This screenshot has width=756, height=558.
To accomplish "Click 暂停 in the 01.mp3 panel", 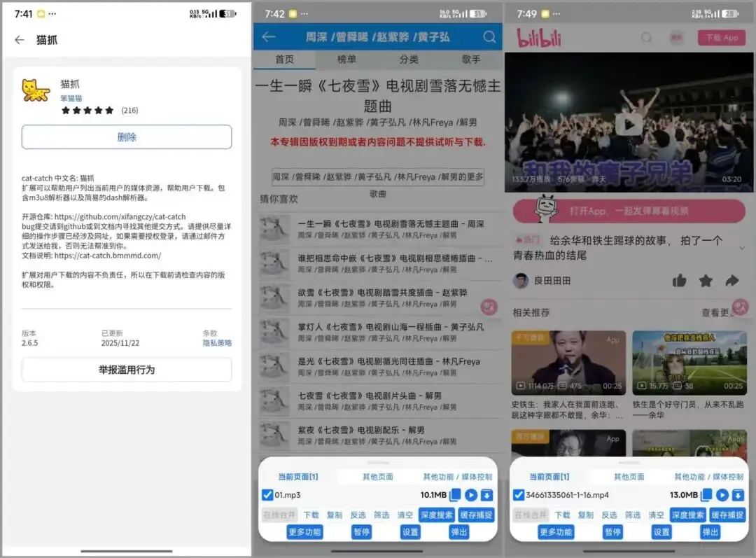I will coord(362,532).
